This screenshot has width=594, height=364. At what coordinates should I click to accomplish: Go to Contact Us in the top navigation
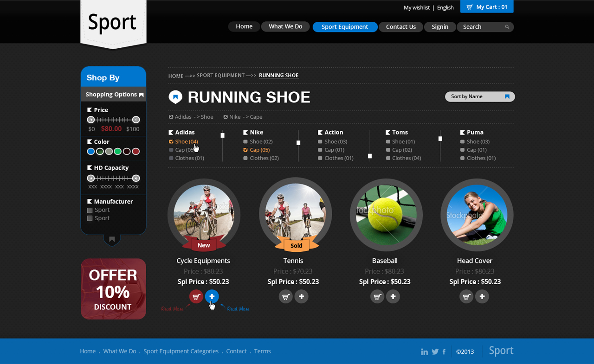tap(400, 27)
